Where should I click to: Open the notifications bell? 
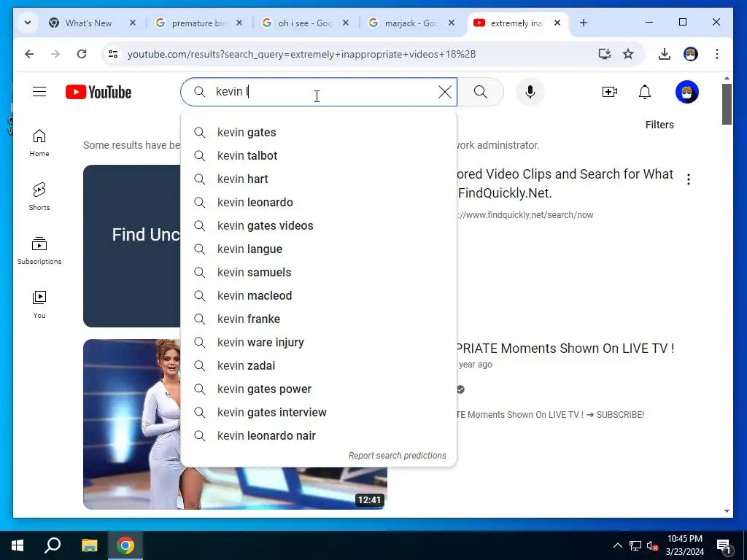645,92
